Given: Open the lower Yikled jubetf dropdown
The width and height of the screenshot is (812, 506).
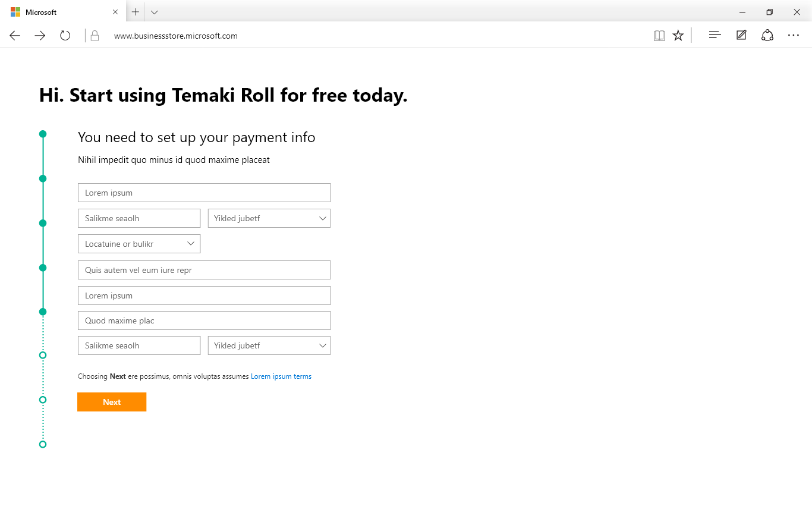Looking at the screenshot, I should pos(269,345).
